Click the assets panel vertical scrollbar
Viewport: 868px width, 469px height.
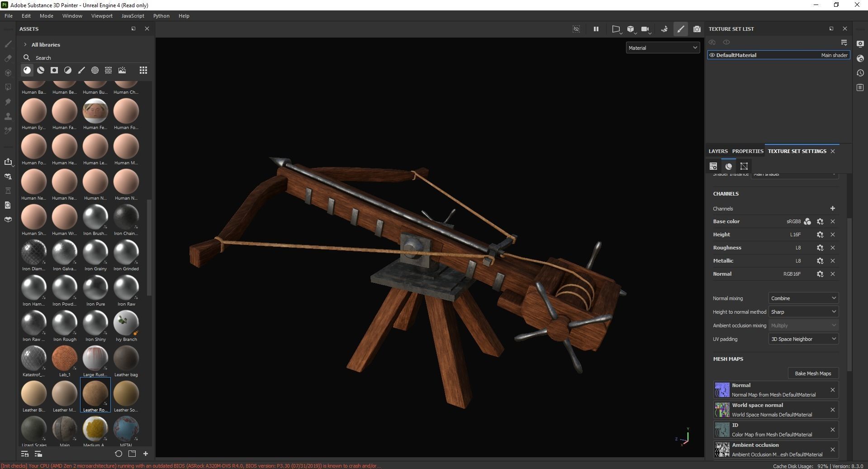coord(149,248)
